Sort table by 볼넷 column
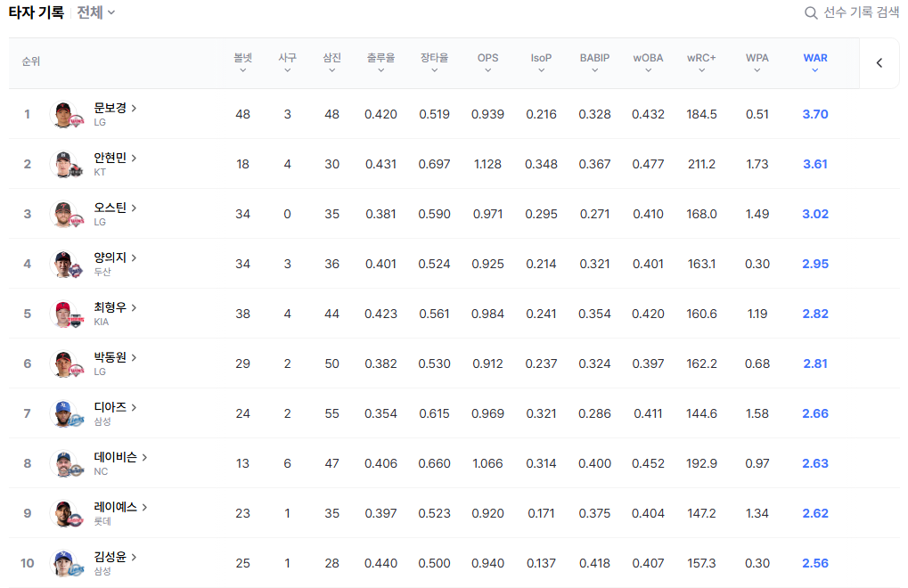 pos(242,63)
